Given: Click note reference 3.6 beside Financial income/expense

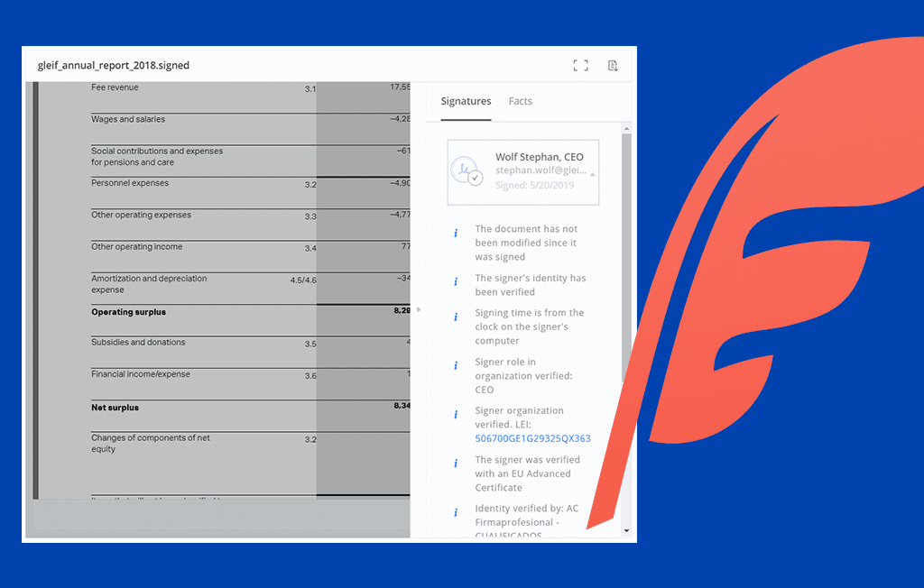Looking at the screenshot, I should pos(310,375).
